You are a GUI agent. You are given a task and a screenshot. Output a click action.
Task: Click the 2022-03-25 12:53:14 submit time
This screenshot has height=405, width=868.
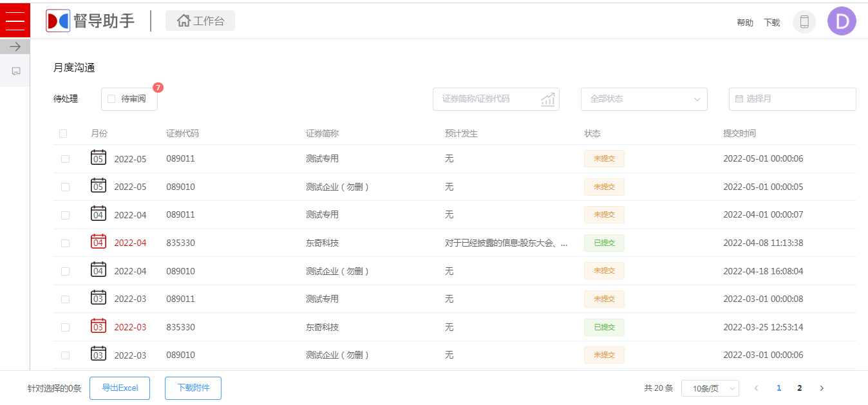pos(763,327)
